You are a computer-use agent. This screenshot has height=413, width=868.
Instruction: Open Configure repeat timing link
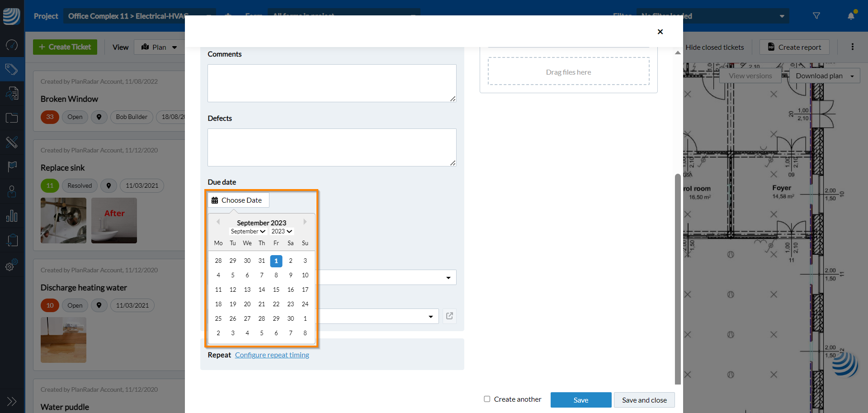[272, 355]
